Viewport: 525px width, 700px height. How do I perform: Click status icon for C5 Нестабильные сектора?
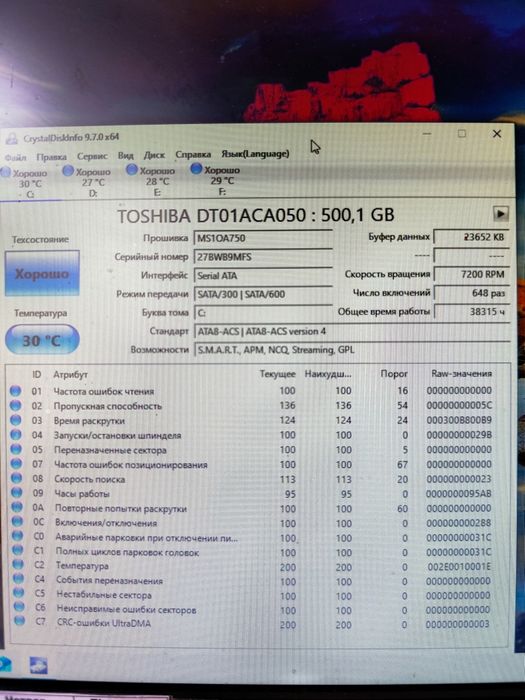coord(18,593)
